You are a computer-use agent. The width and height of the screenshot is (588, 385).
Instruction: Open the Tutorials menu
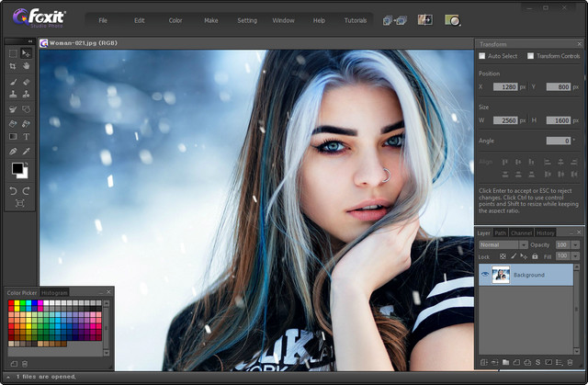pos(355,19)
